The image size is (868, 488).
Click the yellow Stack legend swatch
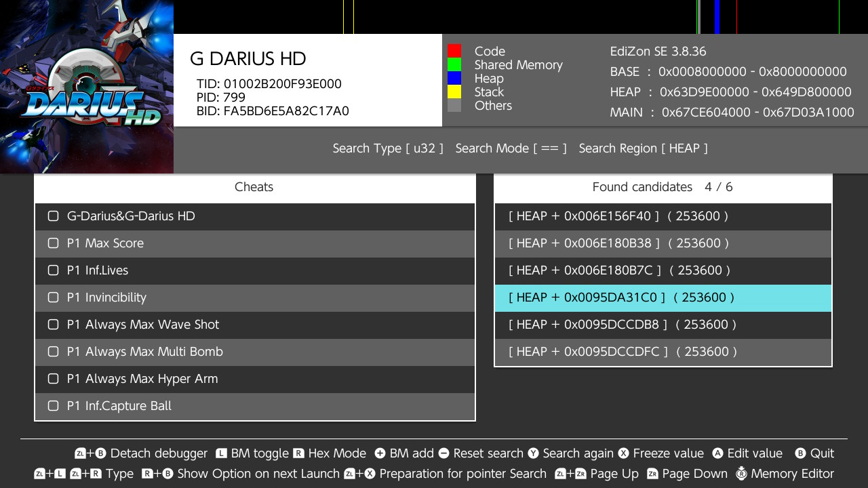click(x=454, y=91)
